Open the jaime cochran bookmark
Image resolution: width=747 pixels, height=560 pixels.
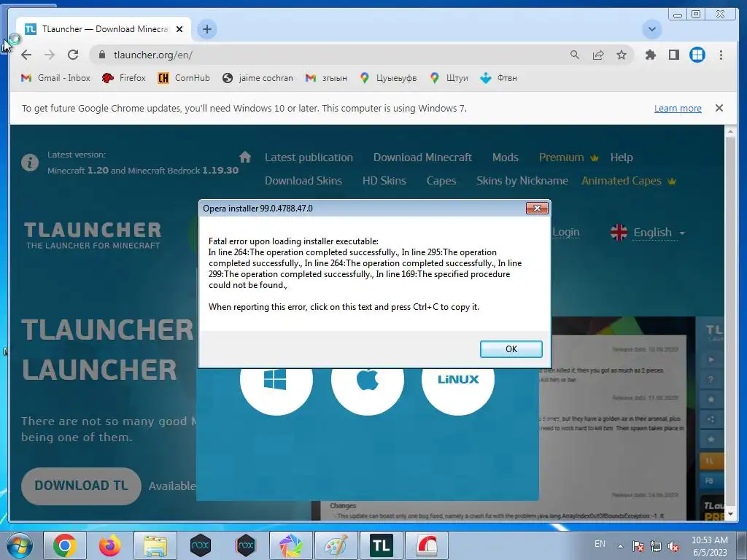[x=258, y=77]
